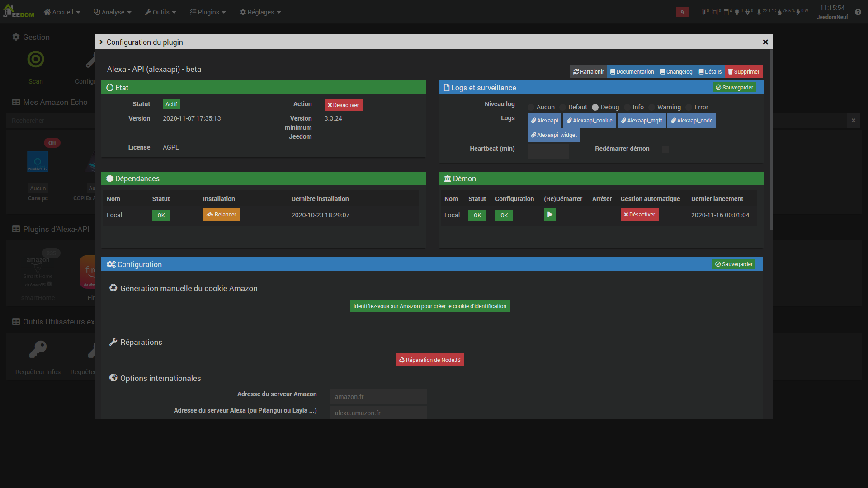868x488 pixels.
Task: Save settings in Logs et surveillance panel
Action: (735, 88)
